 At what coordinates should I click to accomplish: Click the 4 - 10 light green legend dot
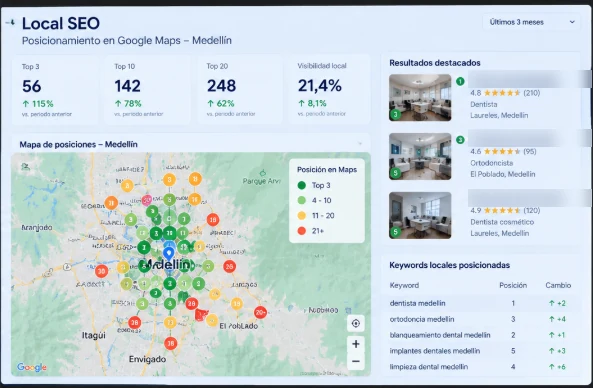pos(301,200)
